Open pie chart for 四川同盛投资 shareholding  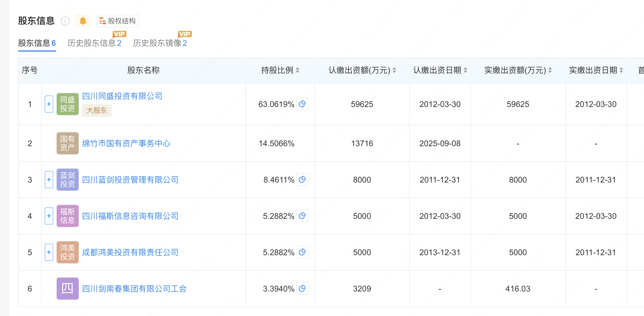302,104
